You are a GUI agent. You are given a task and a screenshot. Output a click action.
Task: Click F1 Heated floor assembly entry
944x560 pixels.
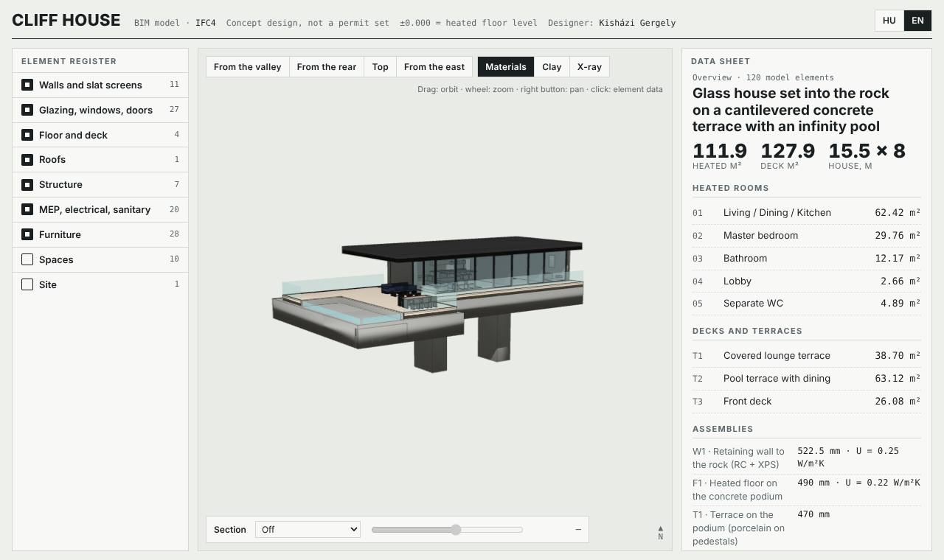click(x=806, y=489)
